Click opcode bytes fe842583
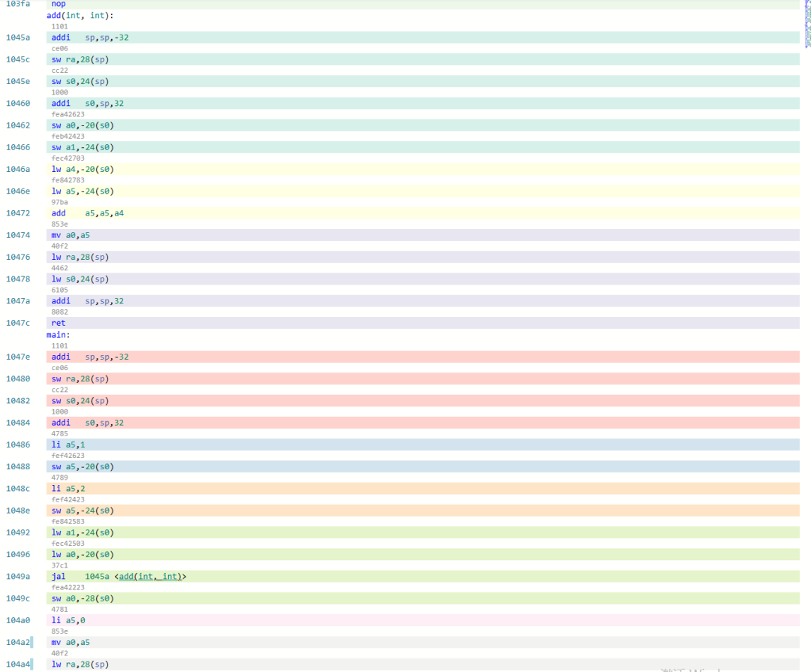Screen dimensions: 811x672 [68, 522]
